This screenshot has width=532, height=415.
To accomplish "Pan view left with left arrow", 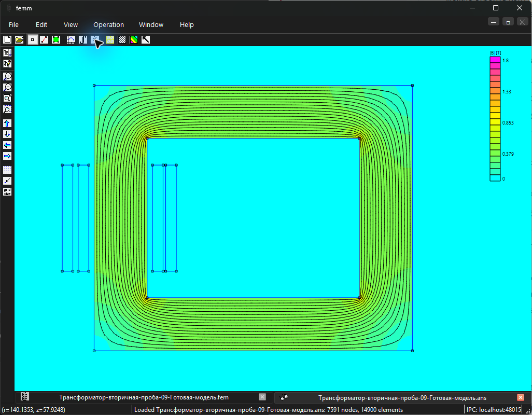I will click(7, 145).
